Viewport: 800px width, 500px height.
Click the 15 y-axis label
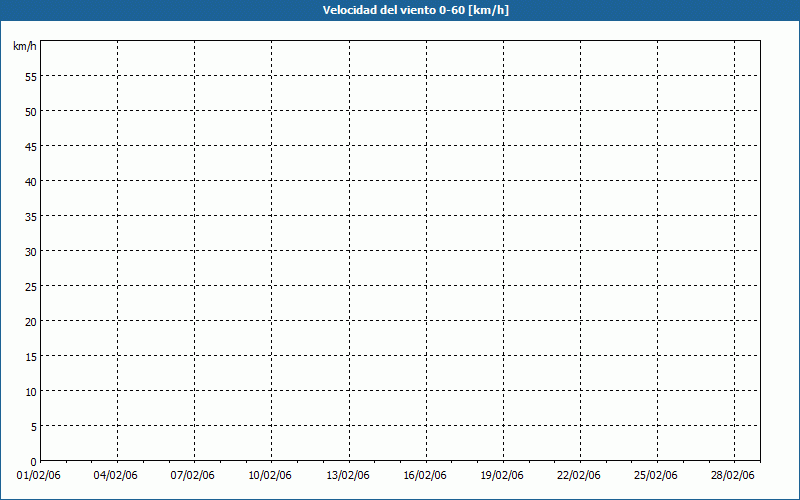(x=31, y=356)
